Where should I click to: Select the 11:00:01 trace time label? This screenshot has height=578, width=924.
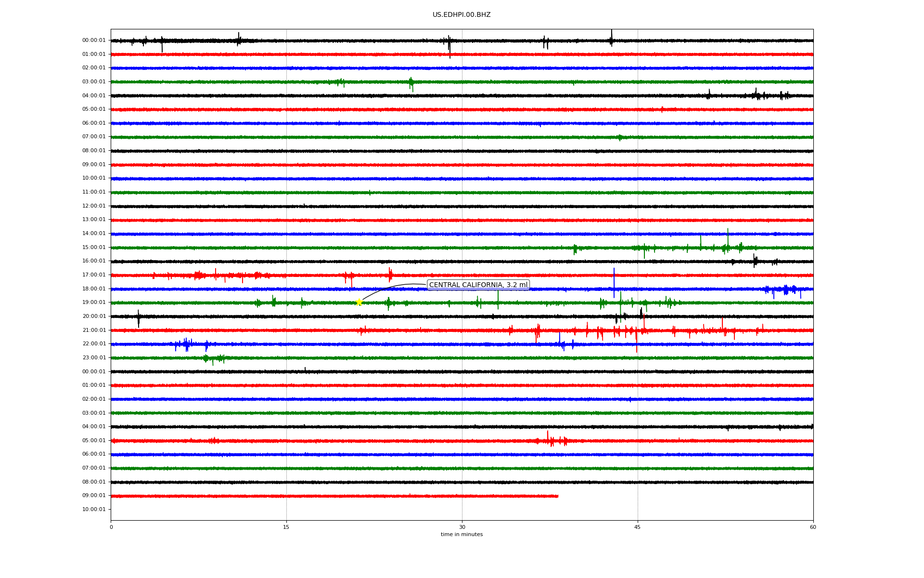94,192
